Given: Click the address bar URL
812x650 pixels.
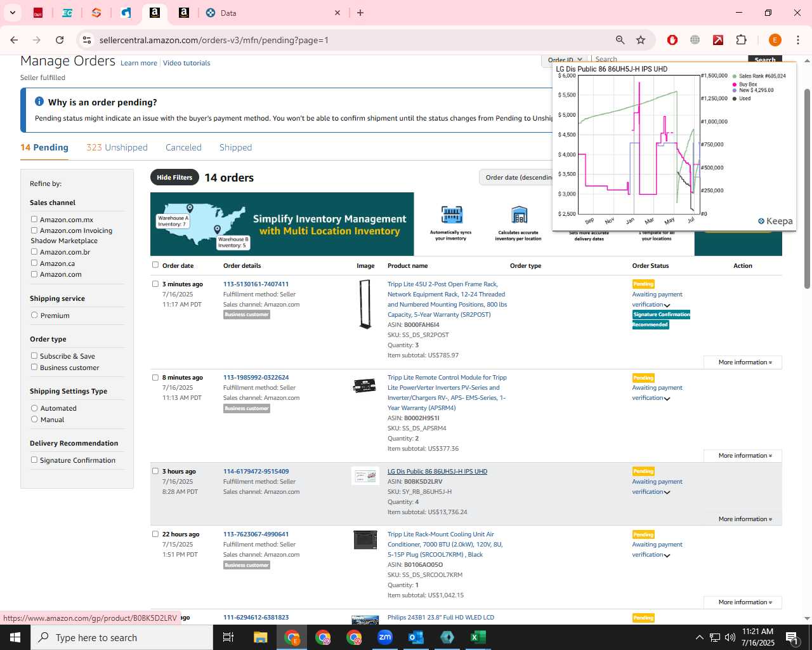Looking at the screenshot, I should click(x=214, y=40).
